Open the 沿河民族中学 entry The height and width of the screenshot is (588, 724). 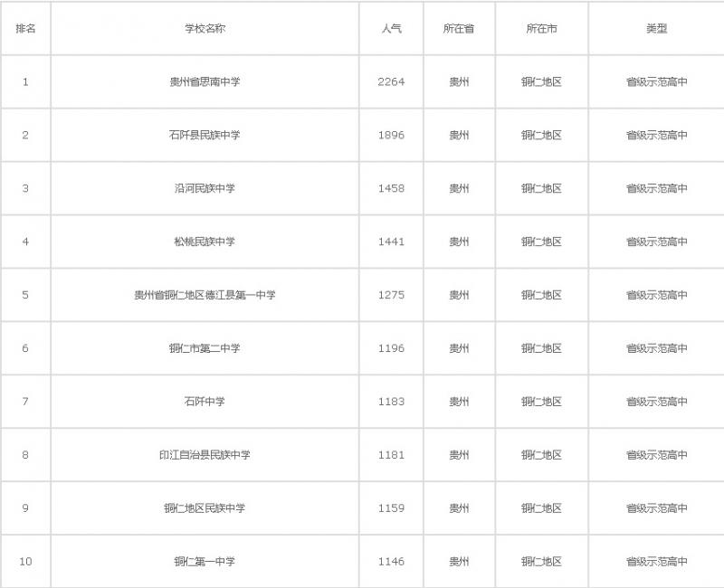tap(205, 188)
